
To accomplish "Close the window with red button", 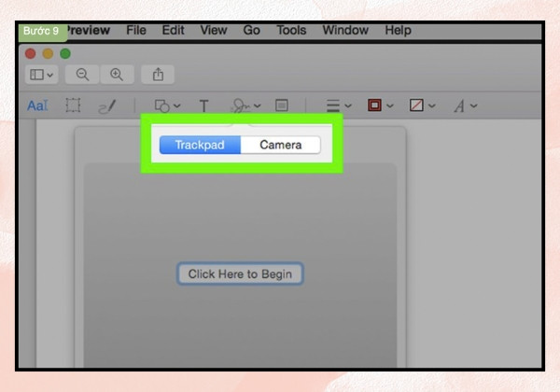I will [31, 53].
